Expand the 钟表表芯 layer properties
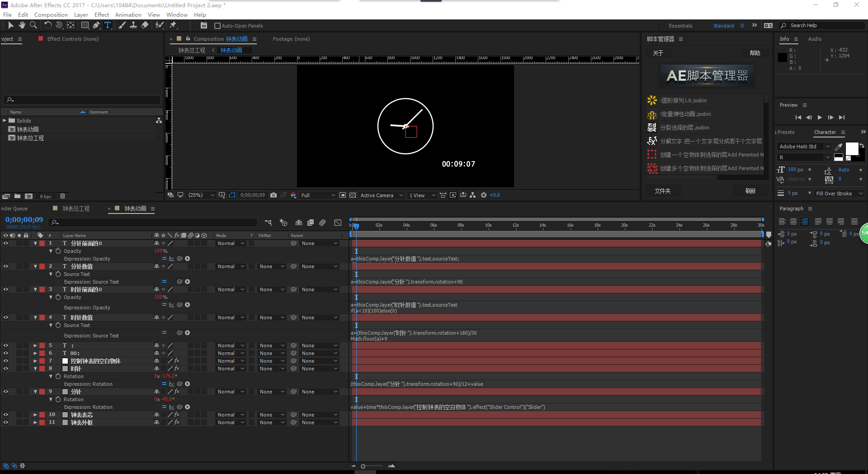Screen dimensions: 868x474 click(x=35, y=415)
